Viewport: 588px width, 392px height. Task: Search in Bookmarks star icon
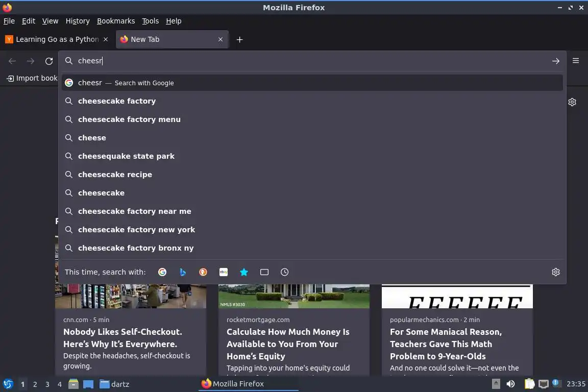click(x=244, y=272)
